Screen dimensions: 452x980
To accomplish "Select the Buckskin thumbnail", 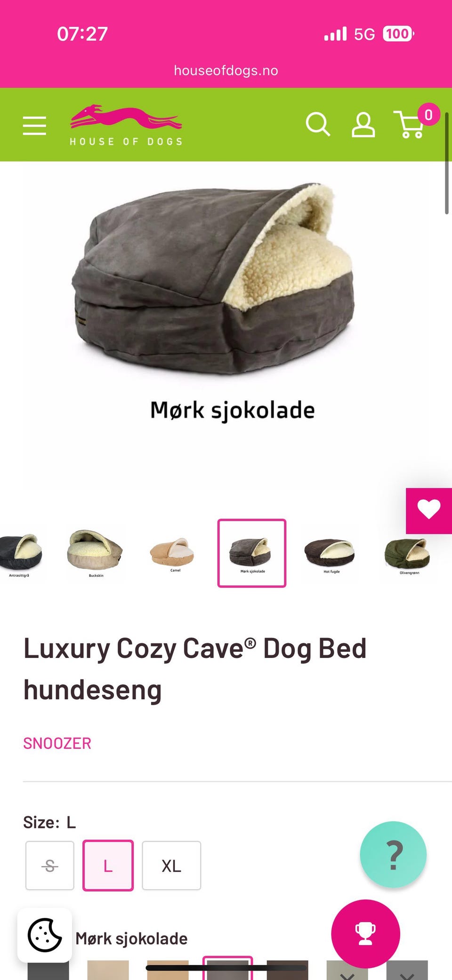I will pyautogui.click(x=95, y=553).
